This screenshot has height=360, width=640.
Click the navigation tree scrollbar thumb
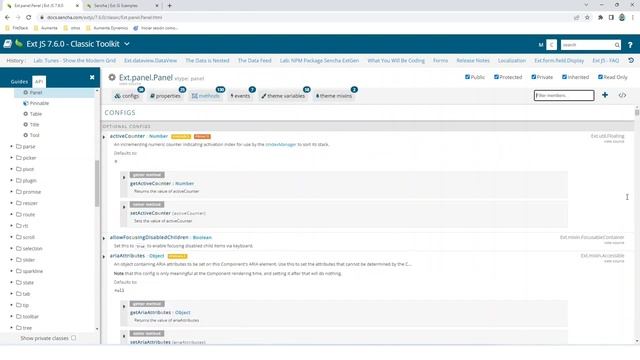click(97, 183)
